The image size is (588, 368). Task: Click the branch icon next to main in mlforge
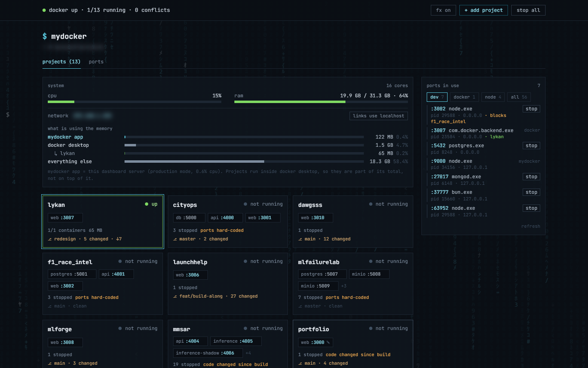50,364
